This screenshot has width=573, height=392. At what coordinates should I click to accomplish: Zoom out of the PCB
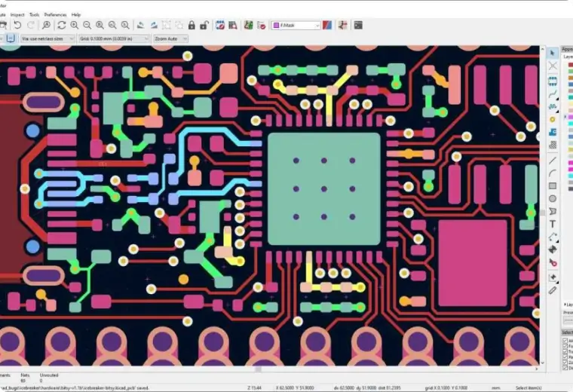[x=87, y=25]
